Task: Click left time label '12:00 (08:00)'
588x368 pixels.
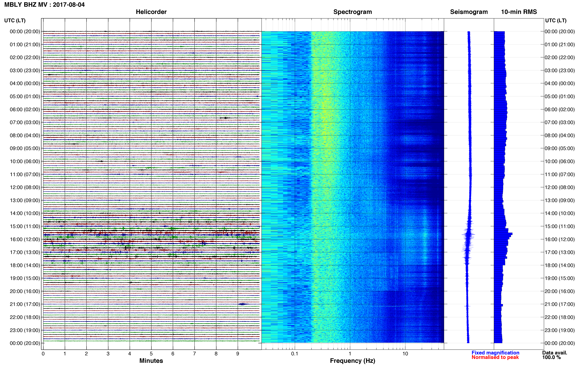Action: (25, 187)
